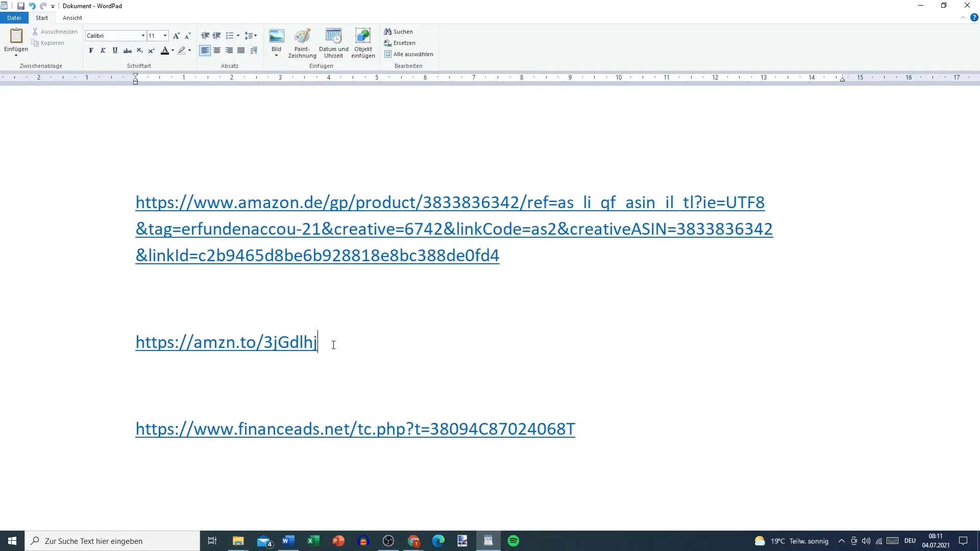Open bullet list style dropdown arrow

[238, 36]
